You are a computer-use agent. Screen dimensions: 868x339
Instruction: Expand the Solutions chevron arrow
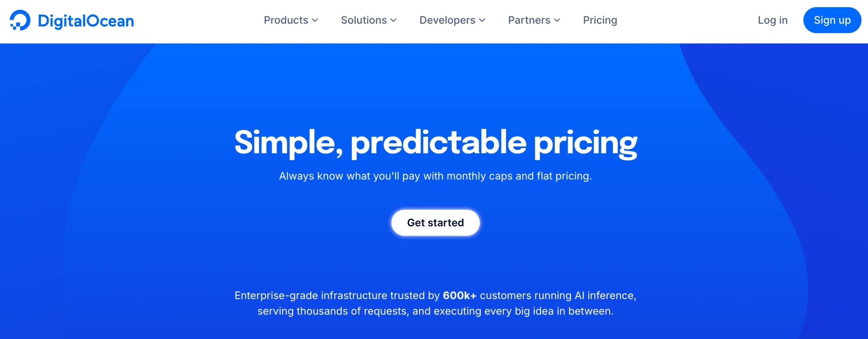393,21
